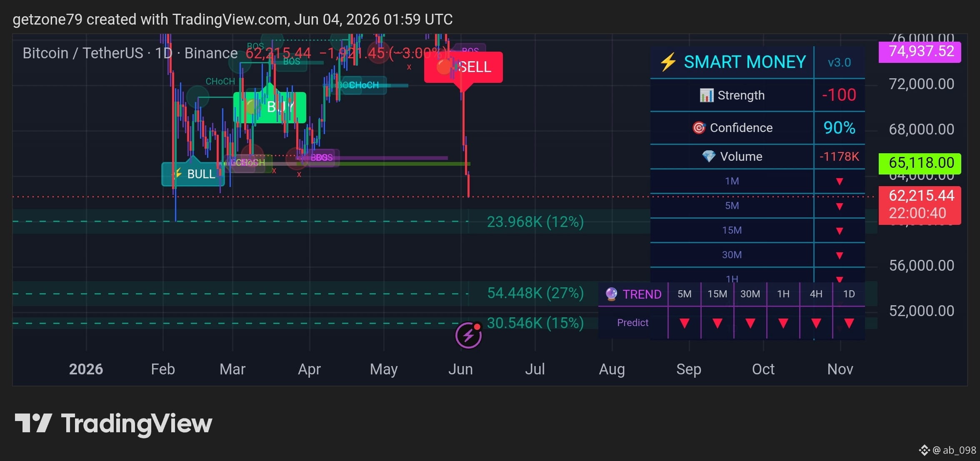Click the Predict arrow under the 1H column
The height and width of the screenshot is (461, 980).
[783, 323]
